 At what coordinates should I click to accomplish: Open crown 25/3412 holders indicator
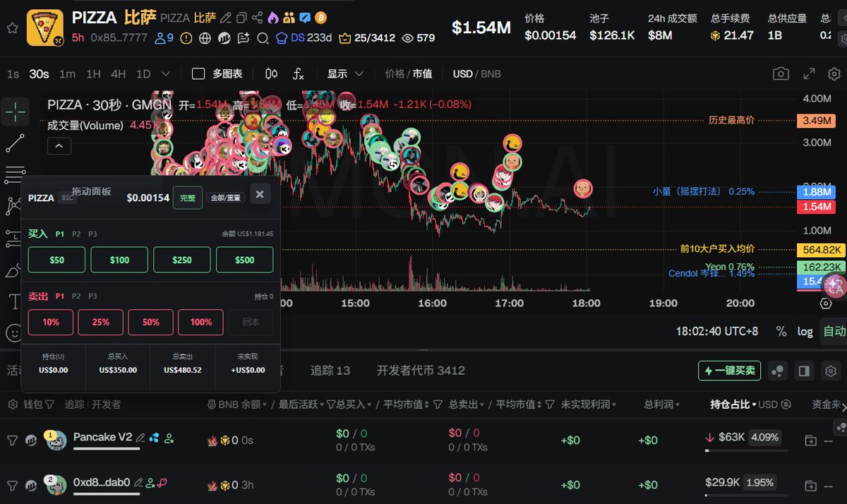click(x=366, y=38)
